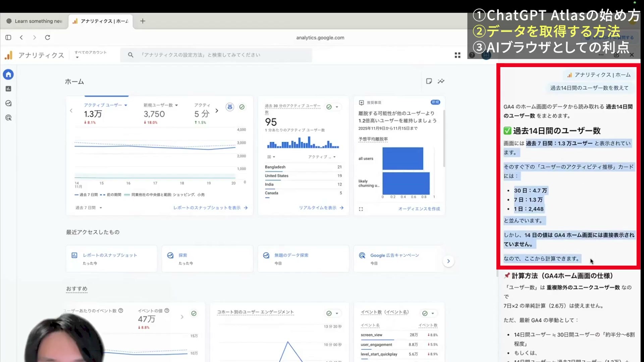644x362 pixels.
Task: Select the Canada row in realtime card
Action: pos(303,193)
